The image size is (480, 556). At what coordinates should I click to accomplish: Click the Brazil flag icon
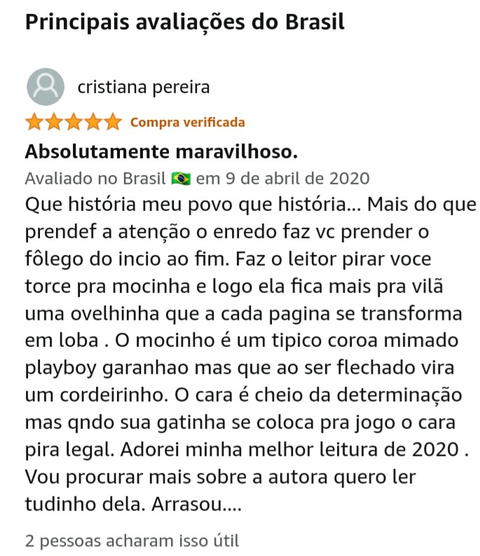[181, 179]
